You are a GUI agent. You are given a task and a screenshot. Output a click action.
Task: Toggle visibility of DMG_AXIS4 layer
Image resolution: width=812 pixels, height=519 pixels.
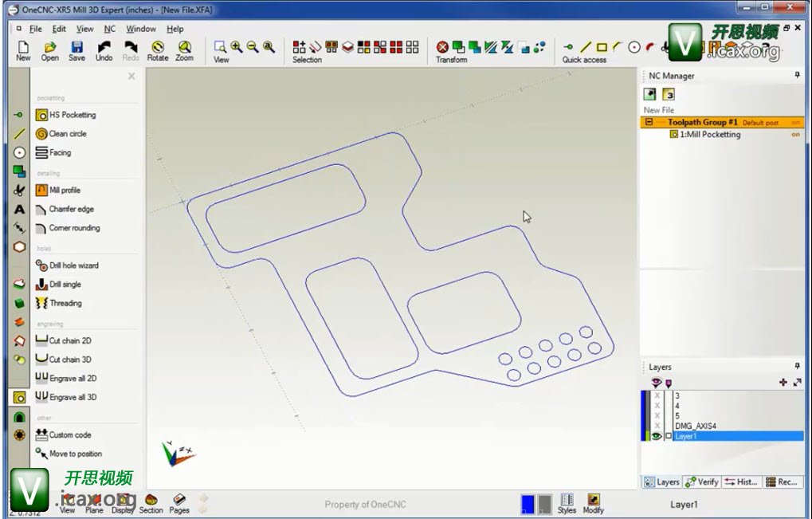[x=657, y=426]
